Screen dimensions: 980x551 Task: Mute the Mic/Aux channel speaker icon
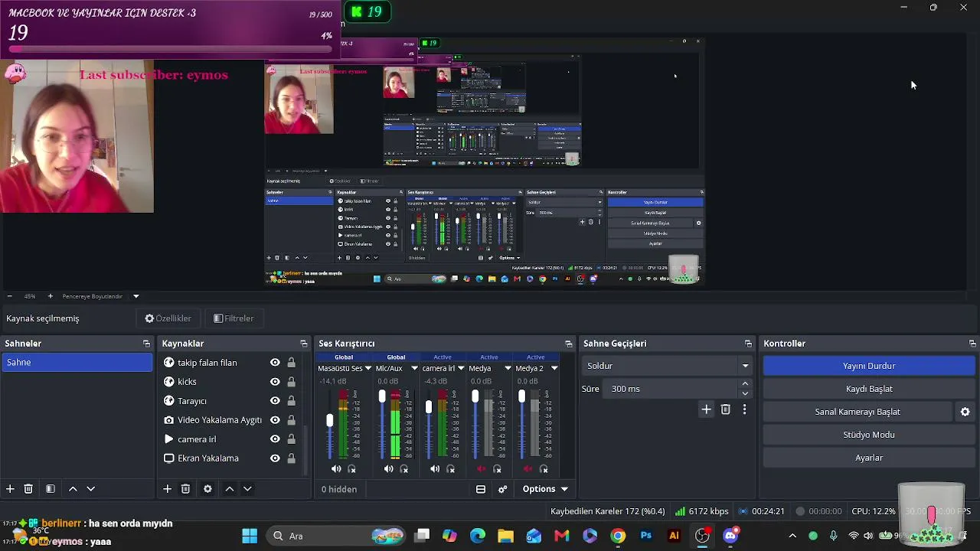click(x=389, y=469)
